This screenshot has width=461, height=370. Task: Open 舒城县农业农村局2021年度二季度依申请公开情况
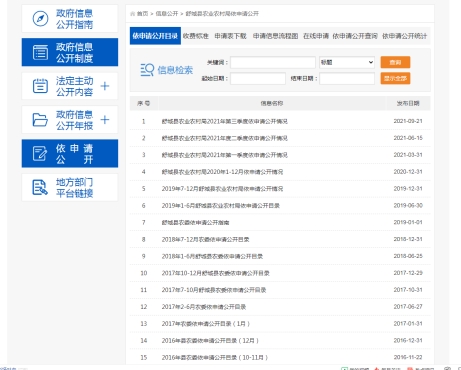225,138
